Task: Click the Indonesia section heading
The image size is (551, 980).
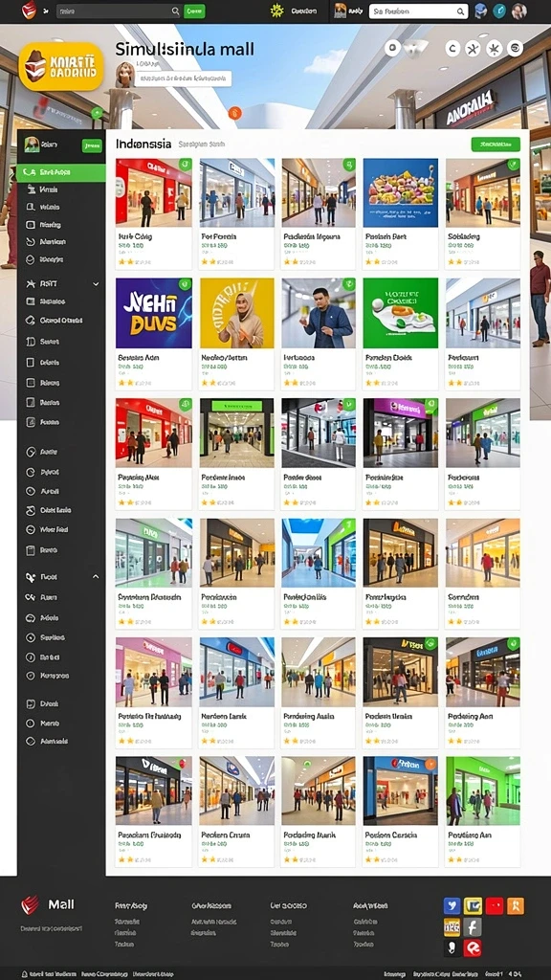Action: coord(143,144)
